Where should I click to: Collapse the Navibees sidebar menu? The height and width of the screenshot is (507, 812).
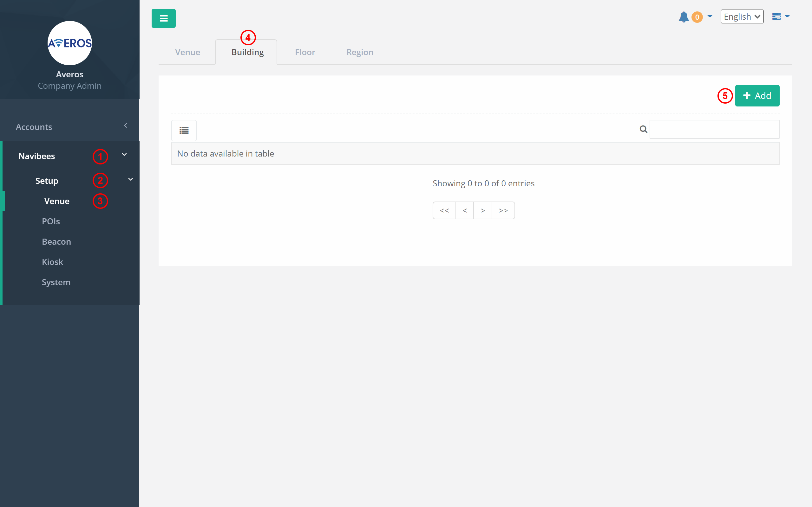tap(124, 155)
